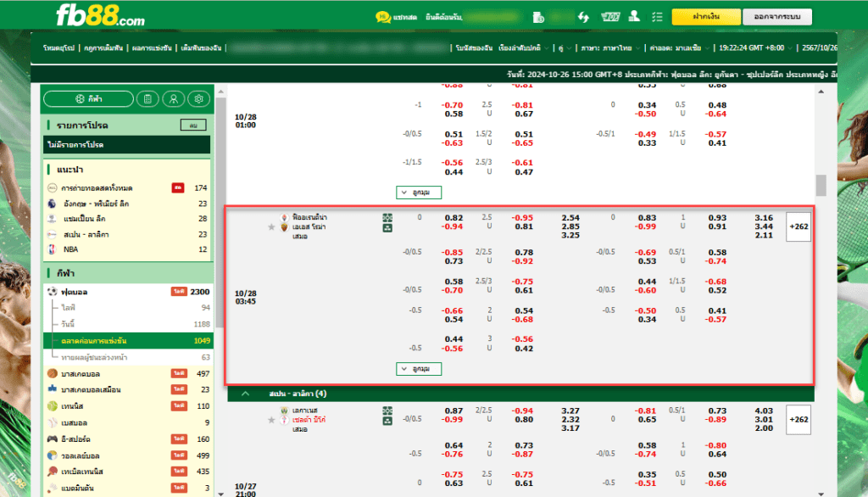Click the live stream icon under Fiorentina stats
The image size is (868, 497).
(387, 228)
